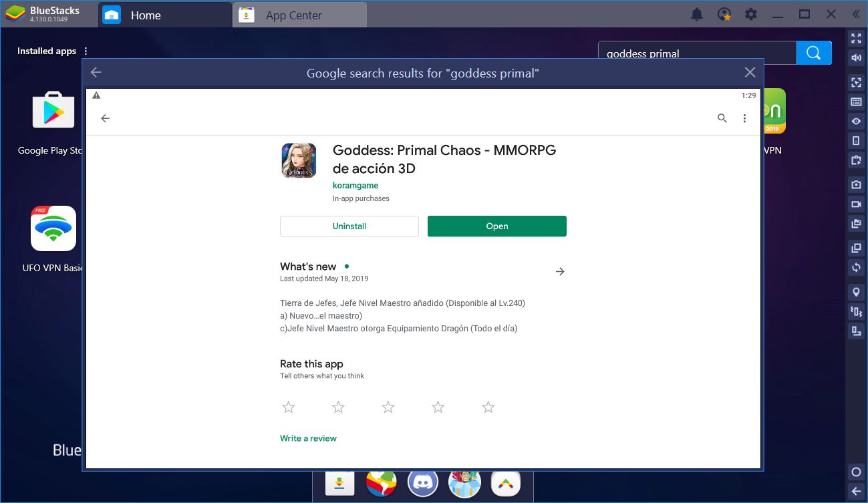868x503 pixels.
Task: Click the portrait device rotate icon
Action: tap(856, 140)
